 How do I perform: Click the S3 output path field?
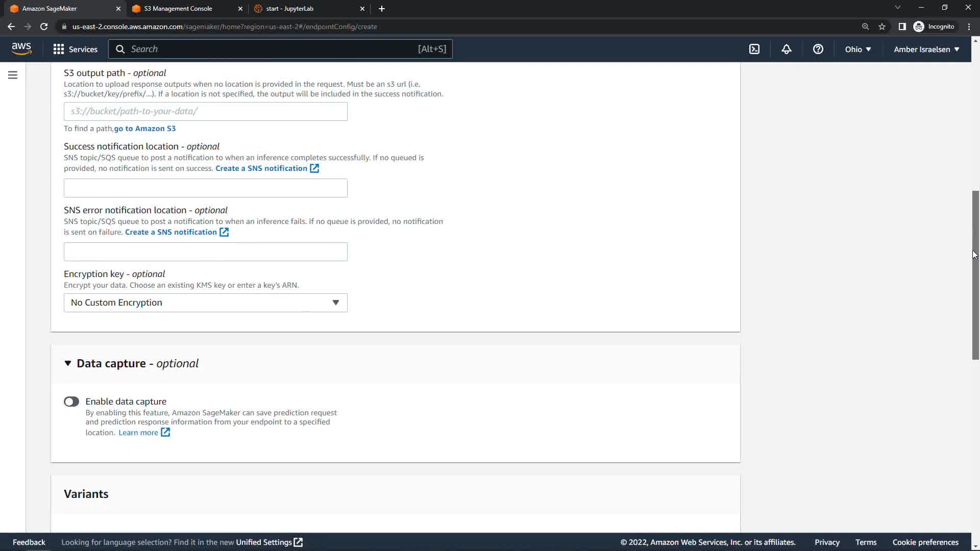205,111
